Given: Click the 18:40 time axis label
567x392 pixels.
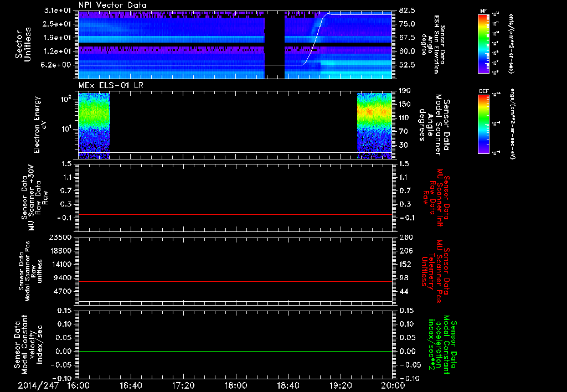Looking at the screenshot, I should [x=288, y=385].
